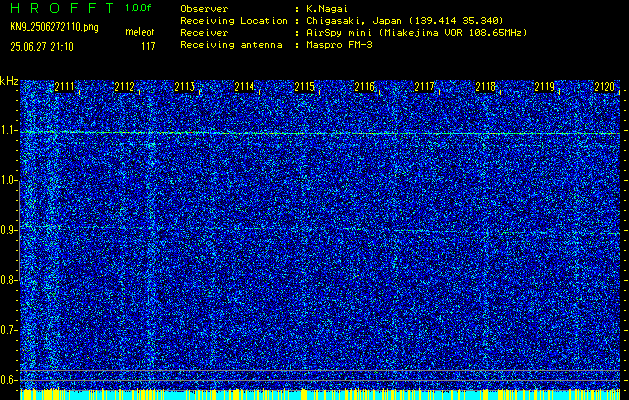Click time marker 2114
This screenshot has height=400, width=629.
pos(244,87)
